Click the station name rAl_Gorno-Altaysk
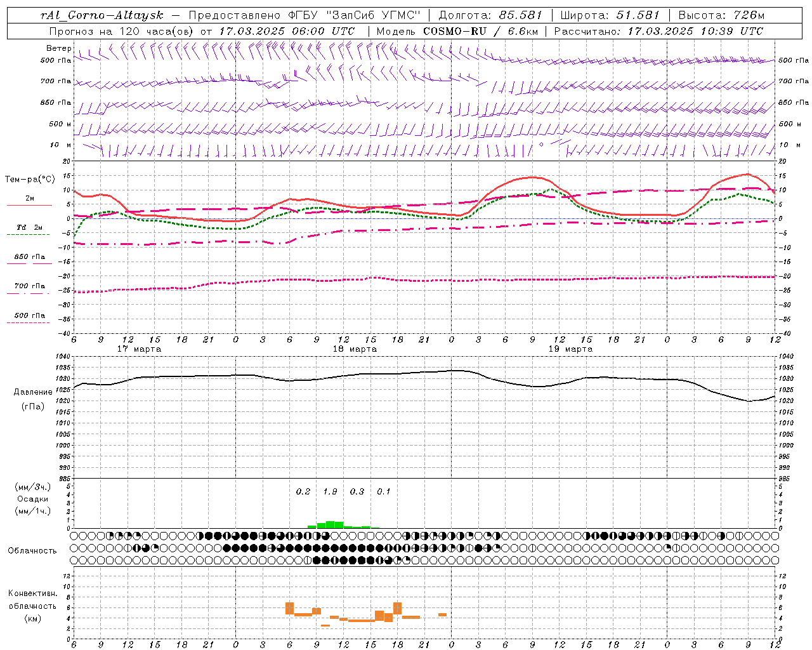The width and height of the screenshot is (812, 650). pos(102,15)
